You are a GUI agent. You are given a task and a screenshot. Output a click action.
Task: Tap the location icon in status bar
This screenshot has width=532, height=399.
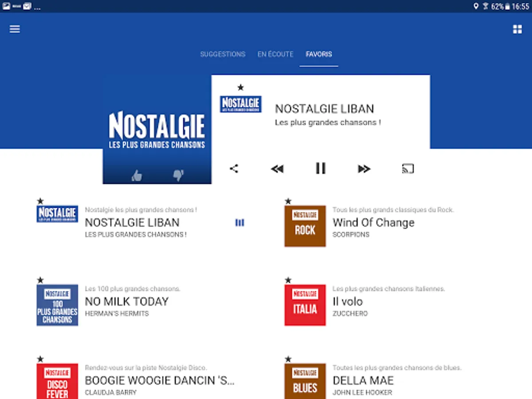476,6
